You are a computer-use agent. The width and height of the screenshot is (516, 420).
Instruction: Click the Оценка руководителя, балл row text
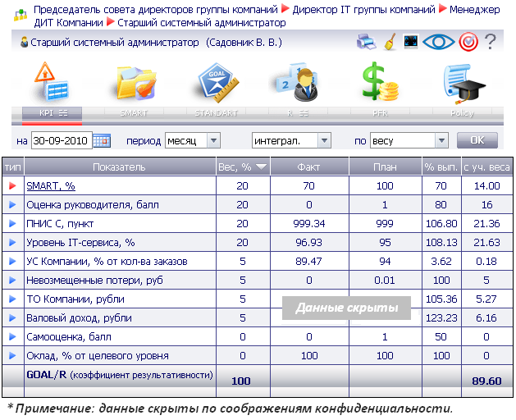click(93, 205)
